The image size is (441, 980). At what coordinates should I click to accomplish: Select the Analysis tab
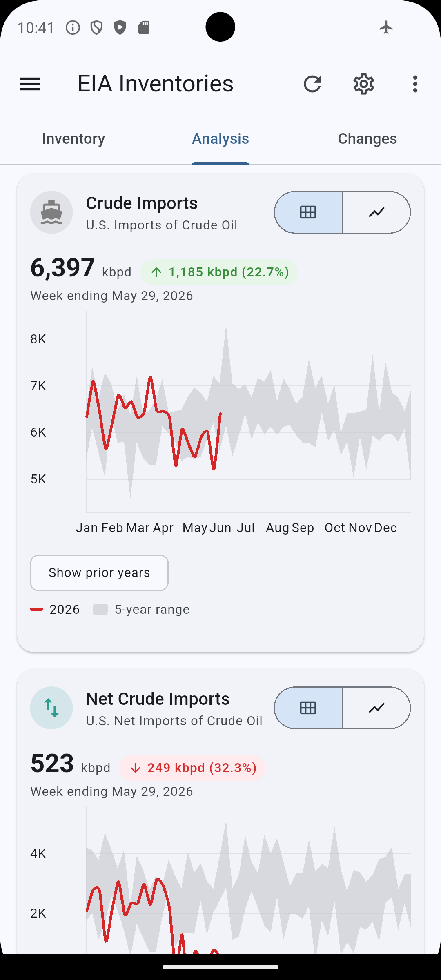point(220,139)
